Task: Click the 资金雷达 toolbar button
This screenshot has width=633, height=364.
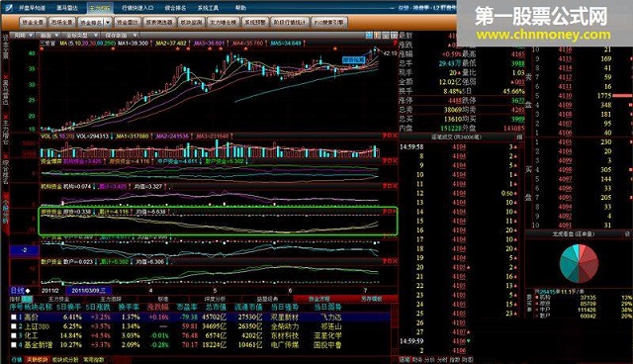Action: (128, 23)
